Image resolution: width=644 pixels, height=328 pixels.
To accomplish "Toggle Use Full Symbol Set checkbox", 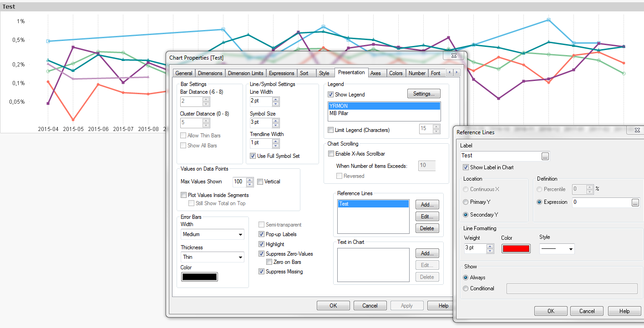I will pos(253,156).
